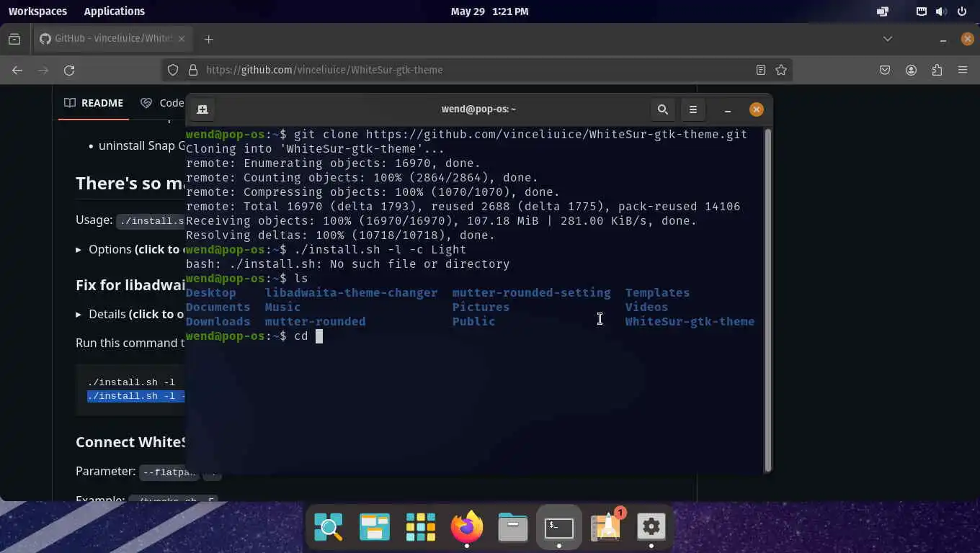Open the terminal search icon
Image resolution: width=980 pixels, height=553 pixels.
662,109
